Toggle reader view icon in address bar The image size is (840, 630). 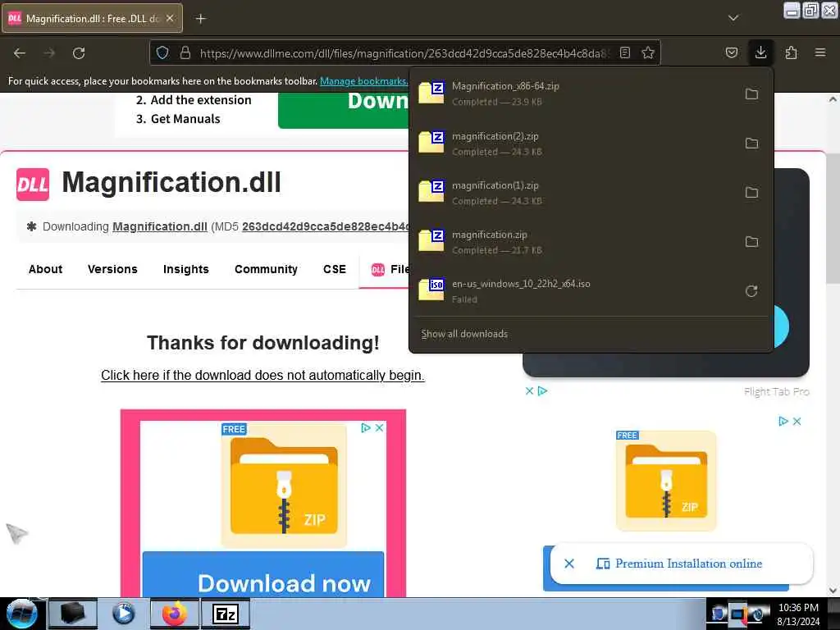coord(624,52)
